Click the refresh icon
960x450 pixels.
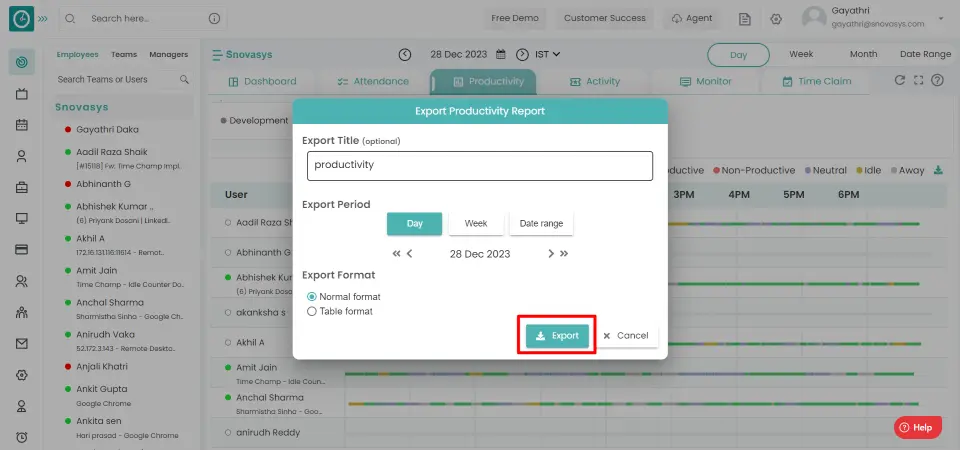point(899,80)
